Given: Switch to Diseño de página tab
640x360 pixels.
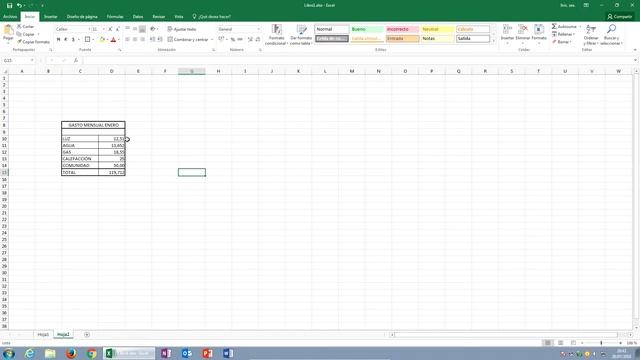Looking at the screenshot, I should point(82,17).
